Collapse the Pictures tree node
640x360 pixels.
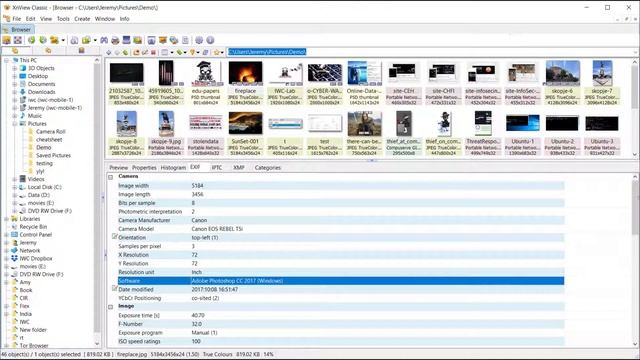pos(15,124)
